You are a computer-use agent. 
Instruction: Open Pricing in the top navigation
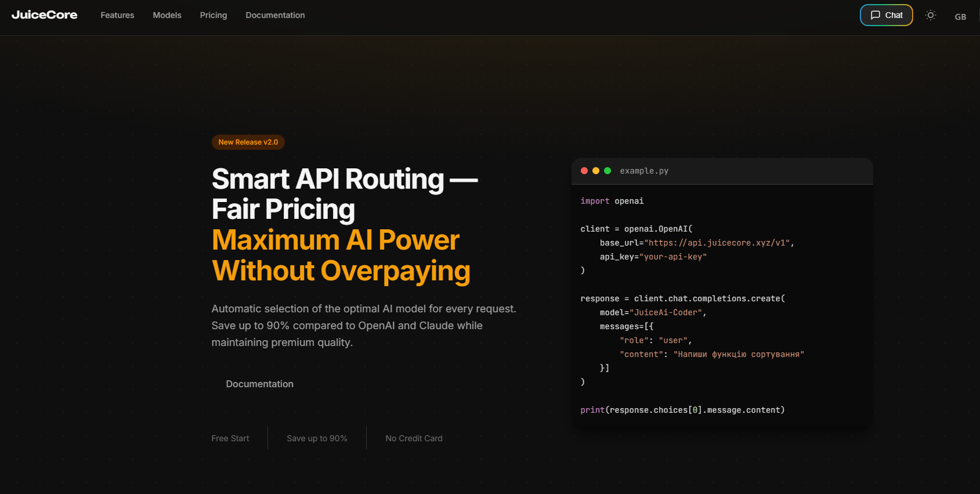point(214,15)
